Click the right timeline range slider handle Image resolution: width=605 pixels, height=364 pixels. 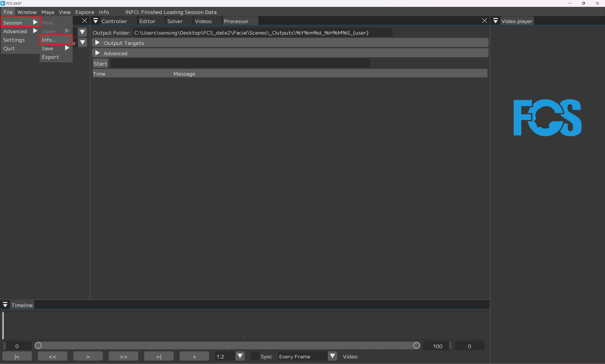pos(416,346)
